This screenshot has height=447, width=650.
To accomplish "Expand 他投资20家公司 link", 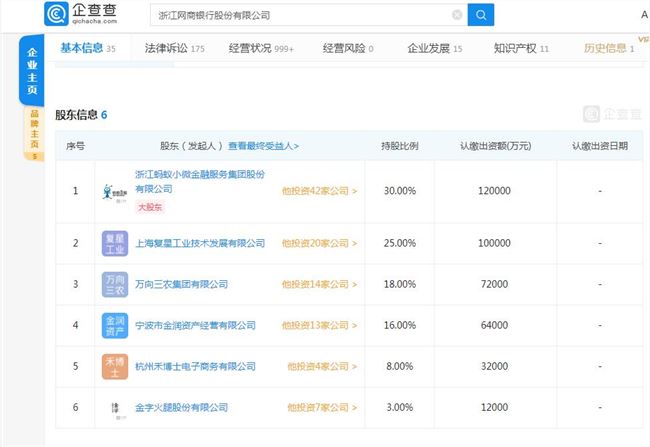I will [x=319, y=243].
